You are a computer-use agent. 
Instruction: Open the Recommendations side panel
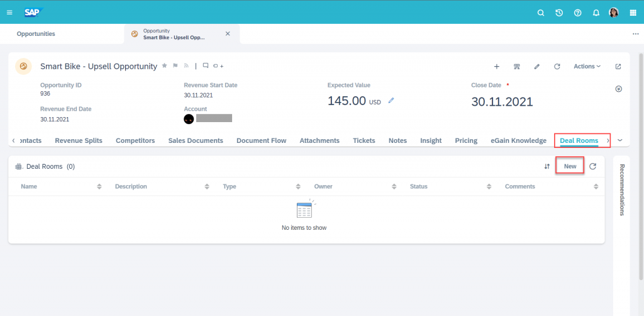[622, 190]
